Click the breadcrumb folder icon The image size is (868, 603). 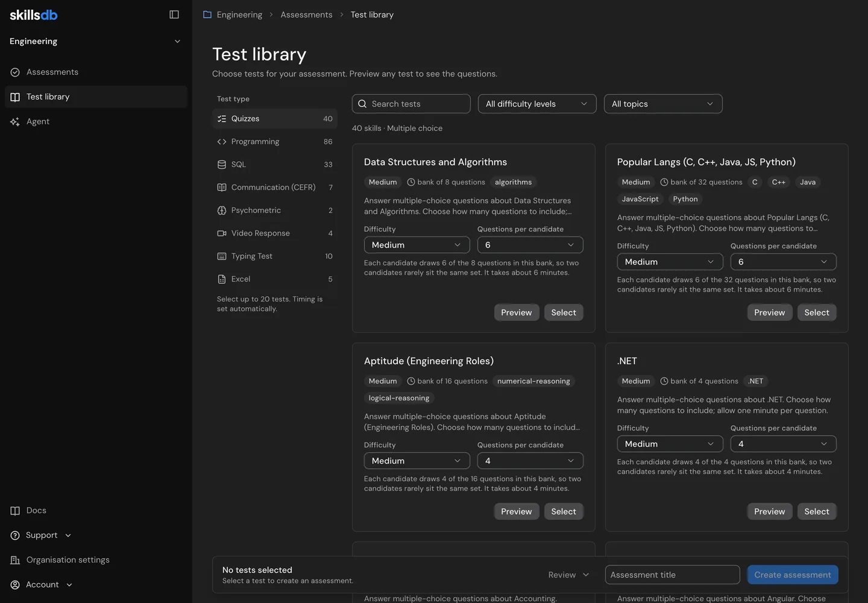(207, 14)
